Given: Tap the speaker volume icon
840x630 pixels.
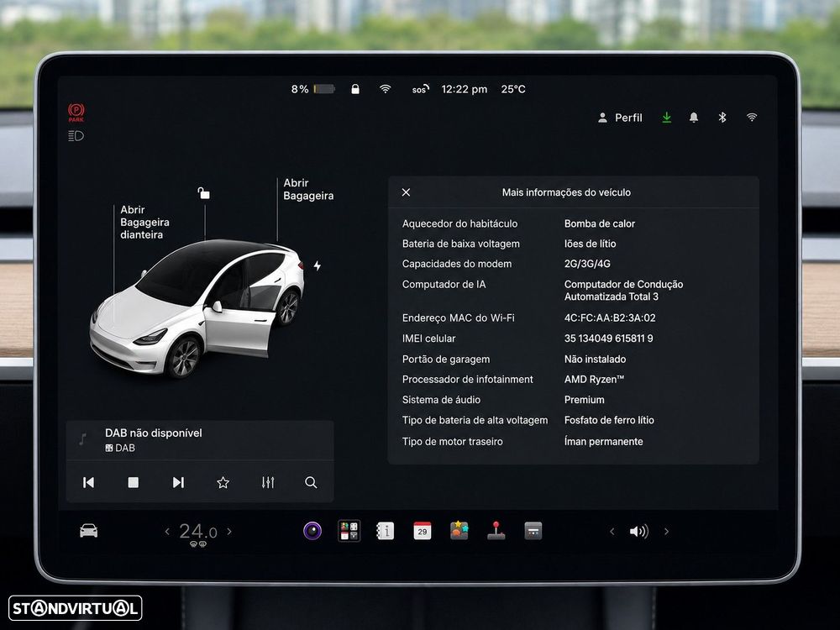Looking at the screenshot, I should click(x=638, y=532).
